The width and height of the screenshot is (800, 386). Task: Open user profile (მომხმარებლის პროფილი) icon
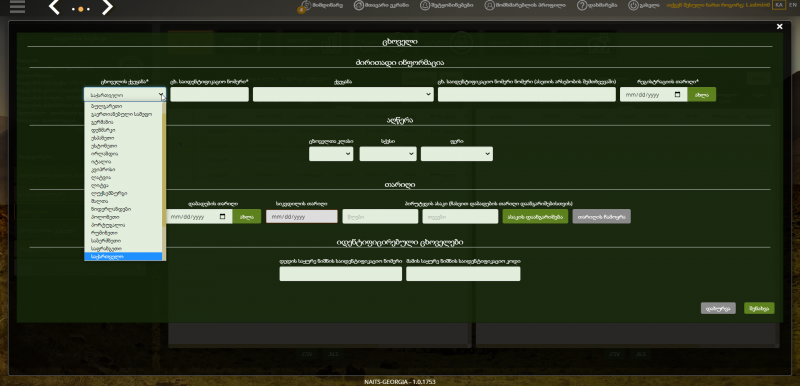click(490, 5)
